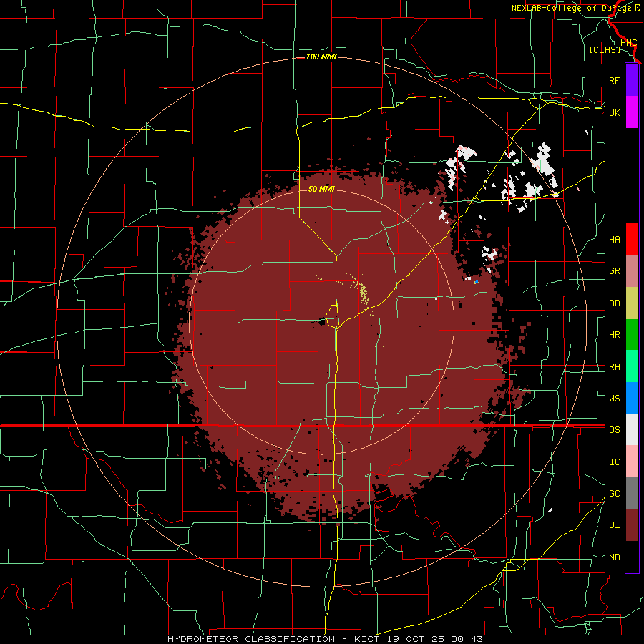Select the GC gray legend swatch

[x=632, y=493]
